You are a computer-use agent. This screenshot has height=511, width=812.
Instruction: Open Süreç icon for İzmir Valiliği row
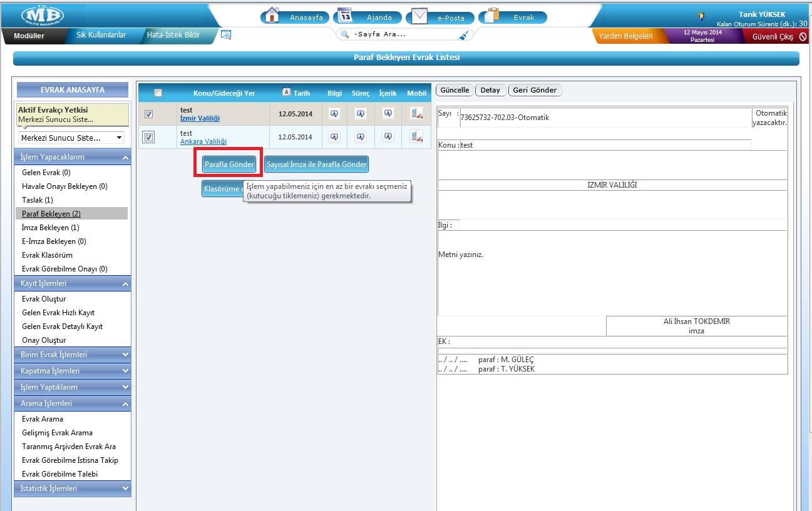coord(361,114)
